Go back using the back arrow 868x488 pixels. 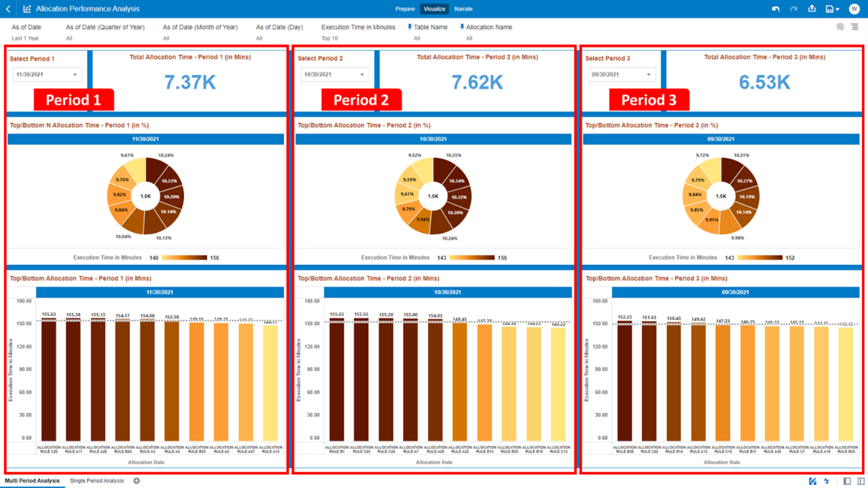(8, 9)
